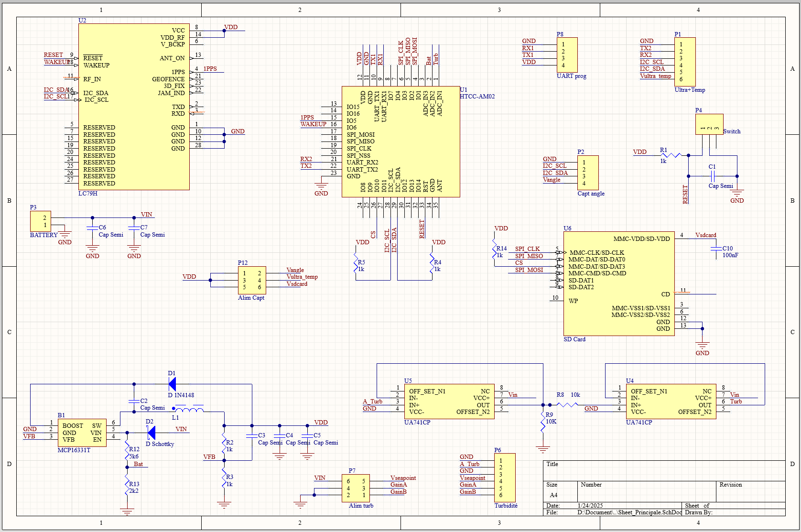
Task: Select the U2 LC79H GPS module body
Action: click(134, 107)
